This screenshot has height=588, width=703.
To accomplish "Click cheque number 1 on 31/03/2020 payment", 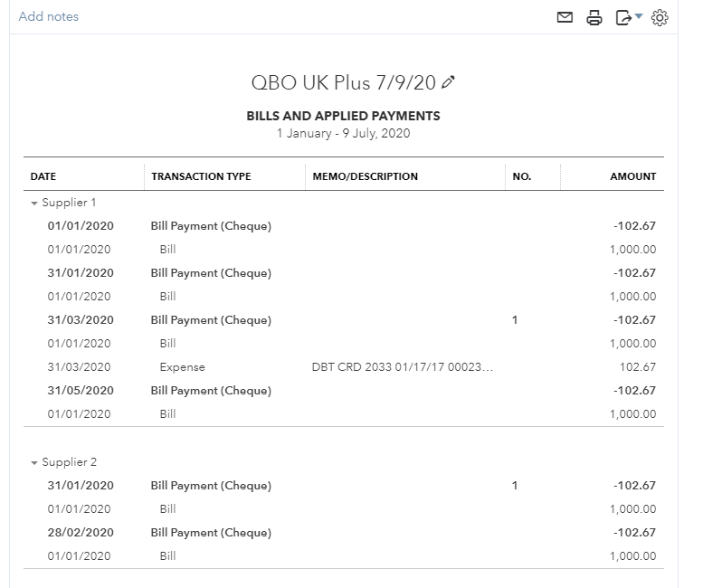I will tap(515, 320).
